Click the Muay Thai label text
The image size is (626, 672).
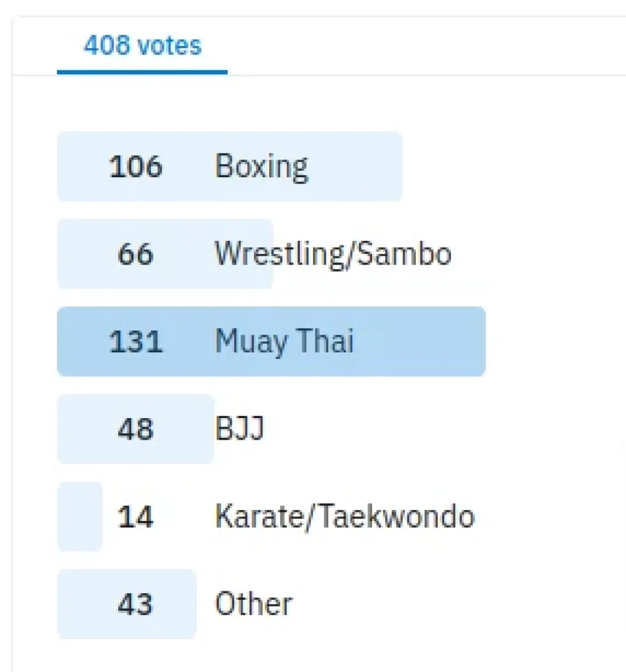tap(285, 342)
